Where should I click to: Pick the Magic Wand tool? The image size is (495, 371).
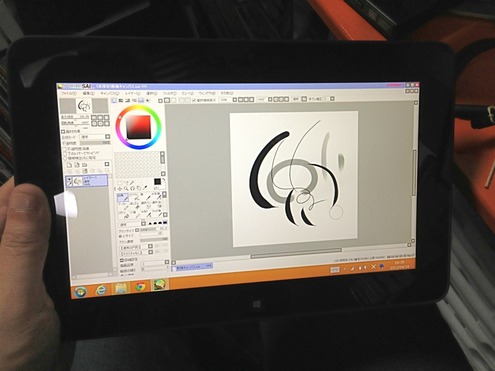[132, 182]
